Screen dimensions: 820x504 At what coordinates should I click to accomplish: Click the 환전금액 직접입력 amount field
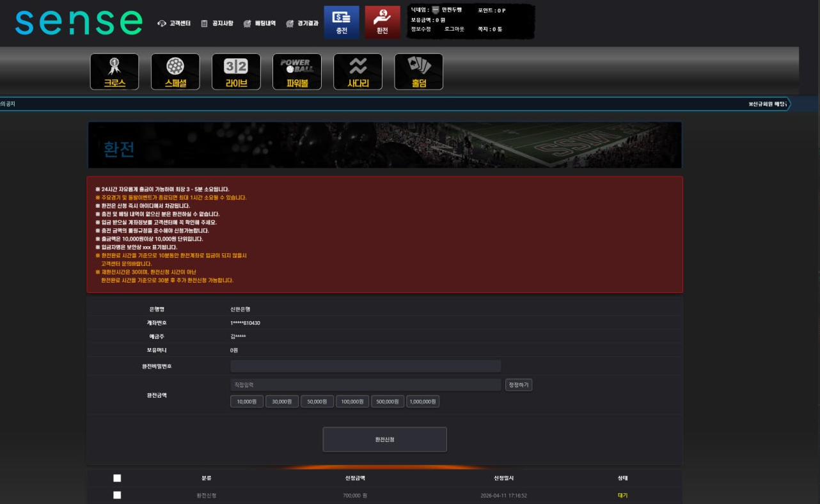(365, 385)
